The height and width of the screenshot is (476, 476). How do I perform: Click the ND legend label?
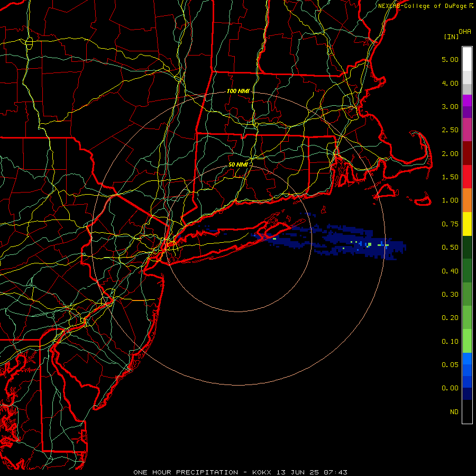click(x=454, y=412)
